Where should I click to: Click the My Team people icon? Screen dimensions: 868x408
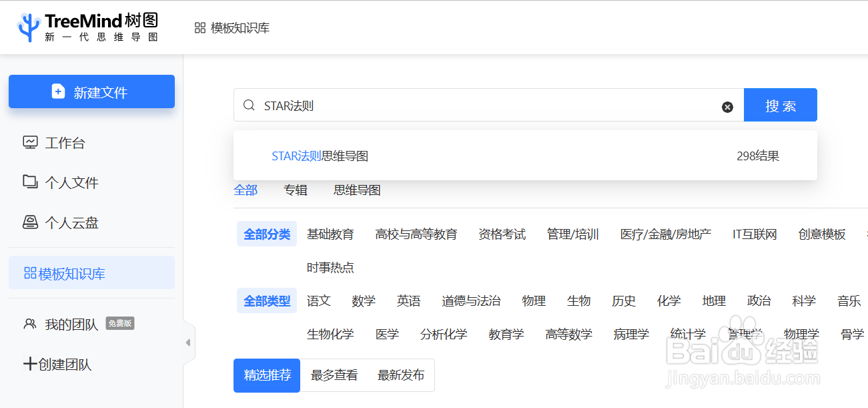click(x=30, y=324)
